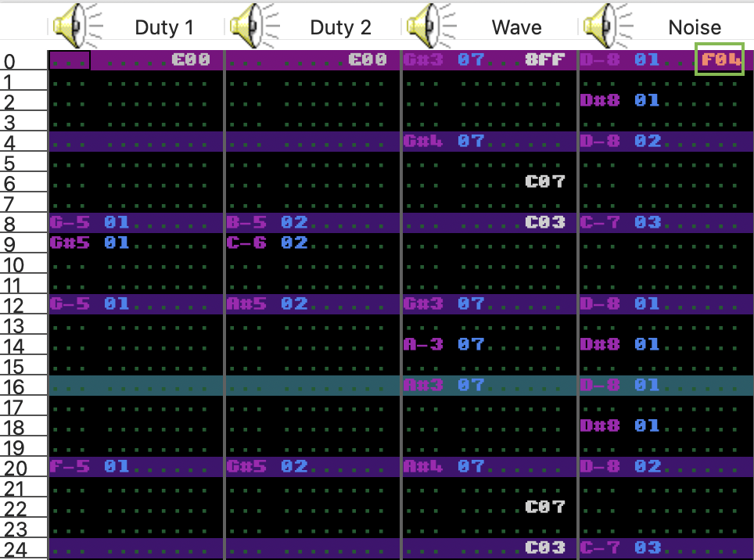Click row number 12 in the row gutter
This screenshot has height=560, width=754.
point(13,306)
